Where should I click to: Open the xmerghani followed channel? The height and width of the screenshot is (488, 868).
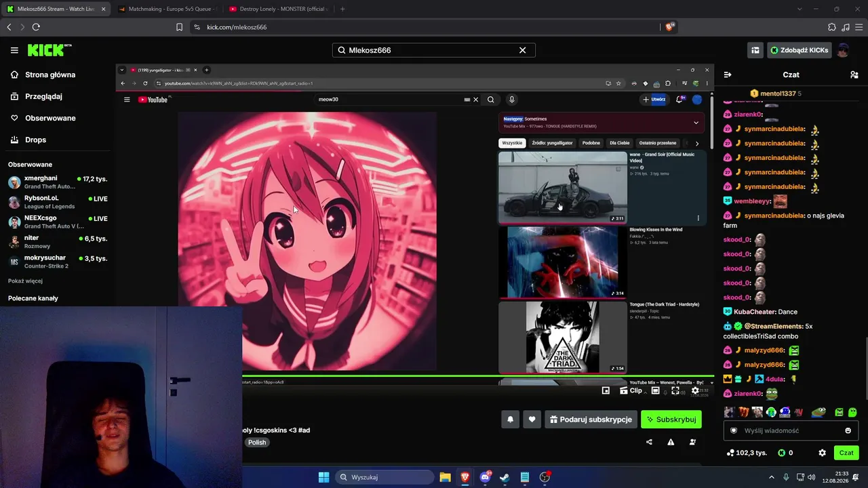coord(57,182)
